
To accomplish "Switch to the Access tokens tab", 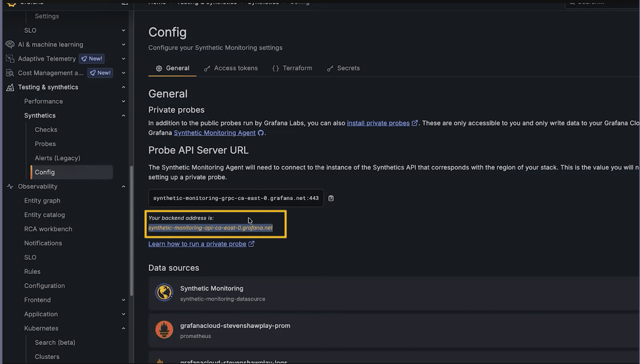I will tap(236, 68).
